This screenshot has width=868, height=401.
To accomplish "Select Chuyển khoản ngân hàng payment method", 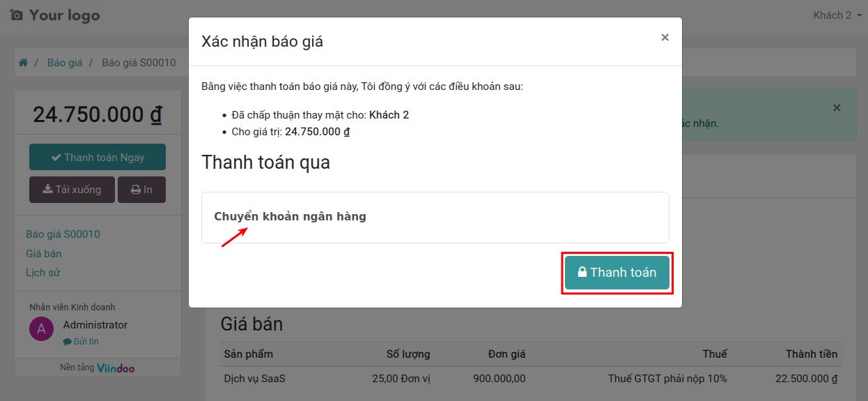I will click(x=290, y=217).
